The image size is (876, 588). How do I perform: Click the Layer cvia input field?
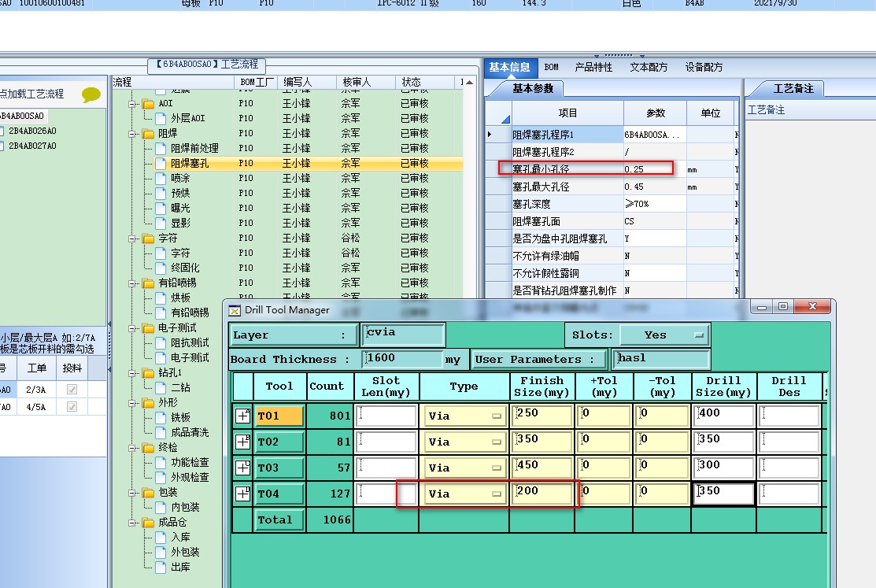pos(403,335)
